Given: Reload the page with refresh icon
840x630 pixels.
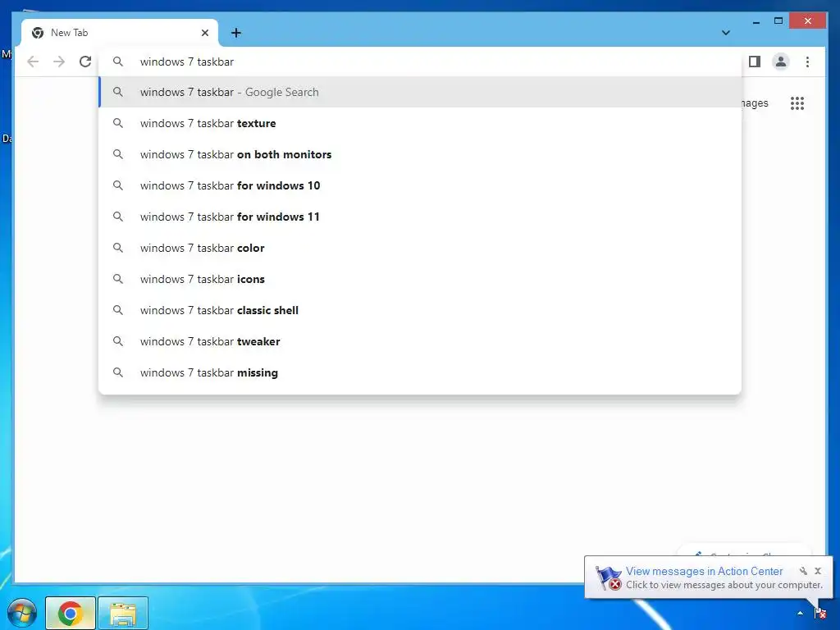Looking at the screenshot, I should point(85,62).
